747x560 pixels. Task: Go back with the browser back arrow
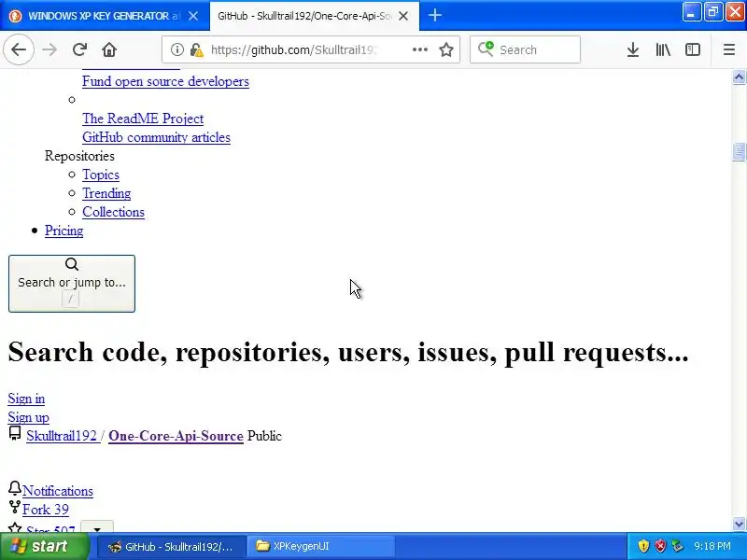point(19,49)
